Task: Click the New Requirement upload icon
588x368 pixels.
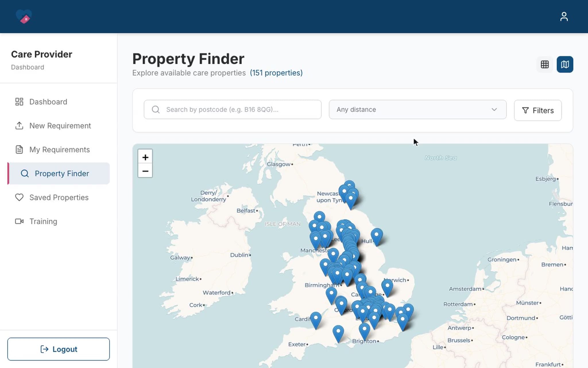Action: (x=19, y=126)
